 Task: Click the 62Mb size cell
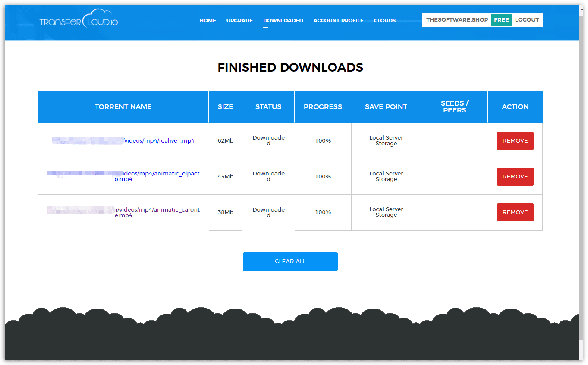click(226, 141)
